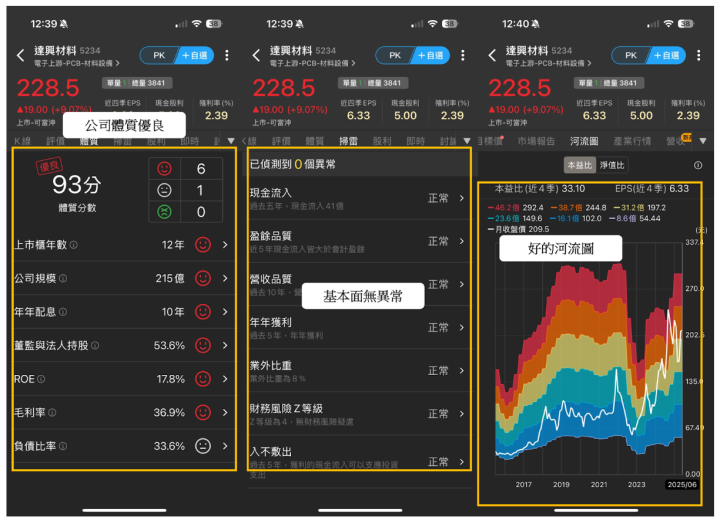
Task: Tap the red happy face icon showing count 6
Action: tap(164, 168)
